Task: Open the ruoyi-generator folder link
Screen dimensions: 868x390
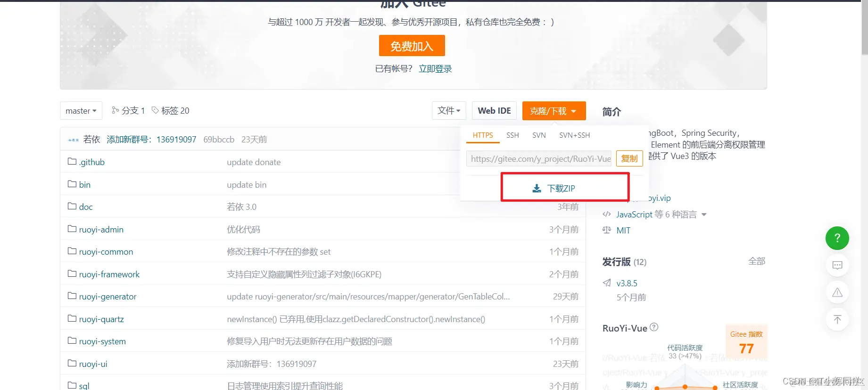Action: [x=107, y=297]
